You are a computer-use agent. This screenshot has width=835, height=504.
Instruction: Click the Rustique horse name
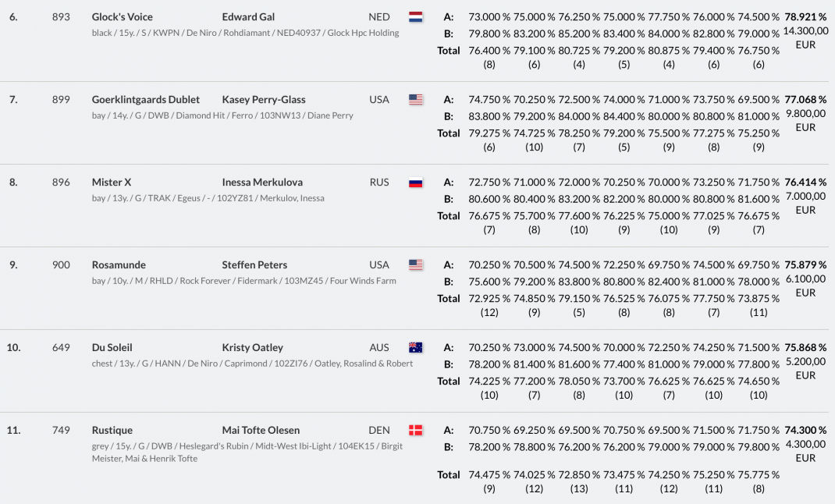pos(112,430)
